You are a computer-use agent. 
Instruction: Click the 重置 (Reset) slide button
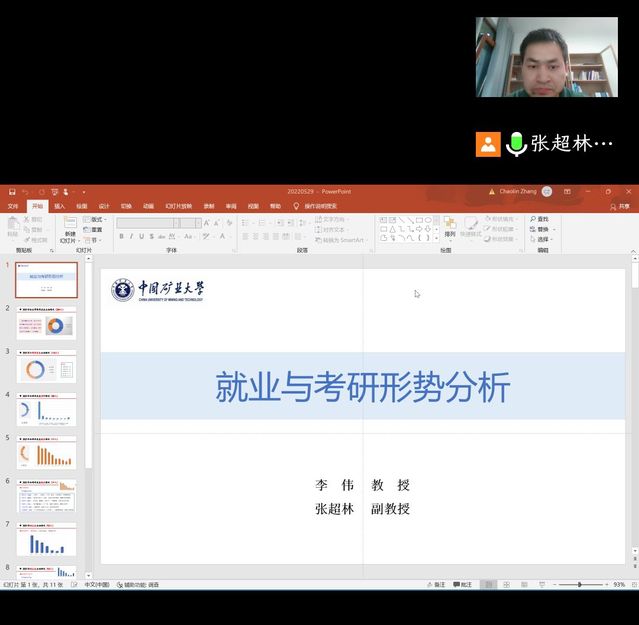pyautogui.click(x=94, y=229)
